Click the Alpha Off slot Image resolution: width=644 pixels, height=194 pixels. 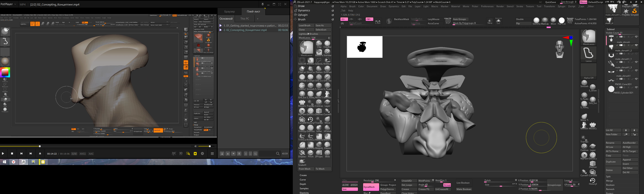point(589,71)
